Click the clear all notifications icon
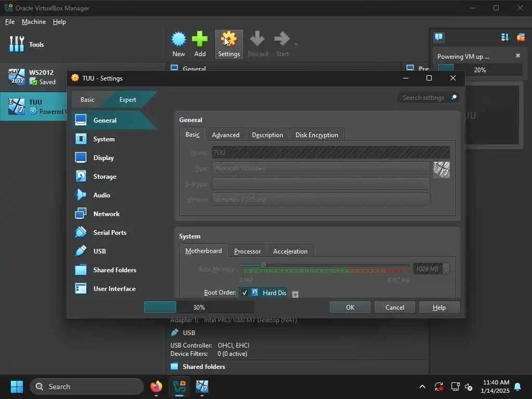532x399 pixels. 521,37
